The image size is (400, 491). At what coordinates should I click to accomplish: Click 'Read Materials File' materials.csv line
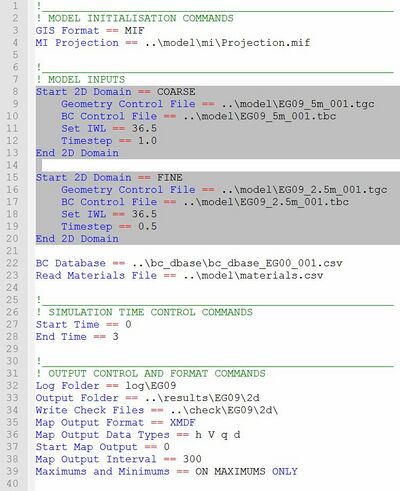[179, 275]
